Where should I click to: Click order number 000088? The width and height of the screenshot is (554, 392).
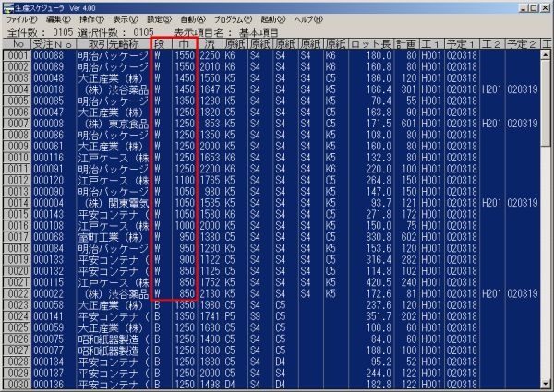pos(49,55)
